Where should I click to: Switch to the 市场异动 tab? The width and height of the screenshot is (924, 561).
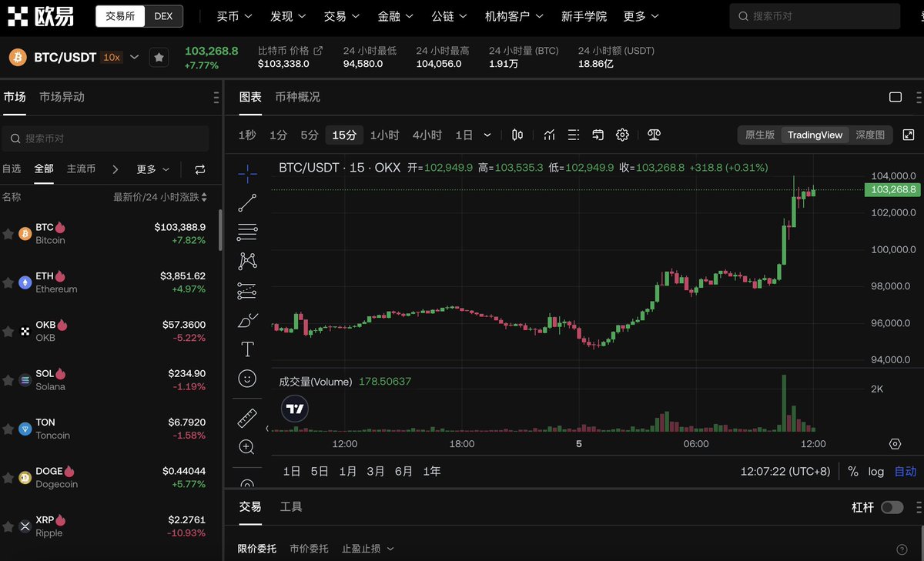point(62,97)
